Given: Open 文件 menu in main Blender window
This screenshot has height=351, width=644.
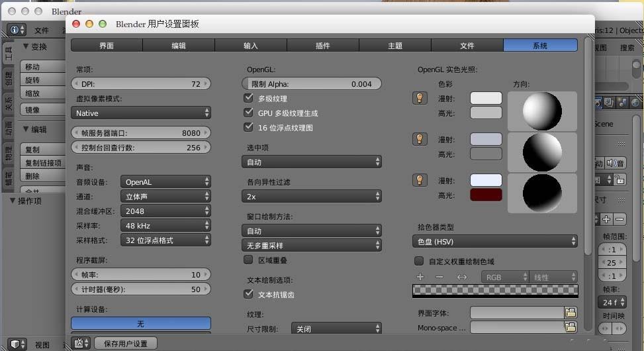Looking at the screenshot, I should 41,30.
